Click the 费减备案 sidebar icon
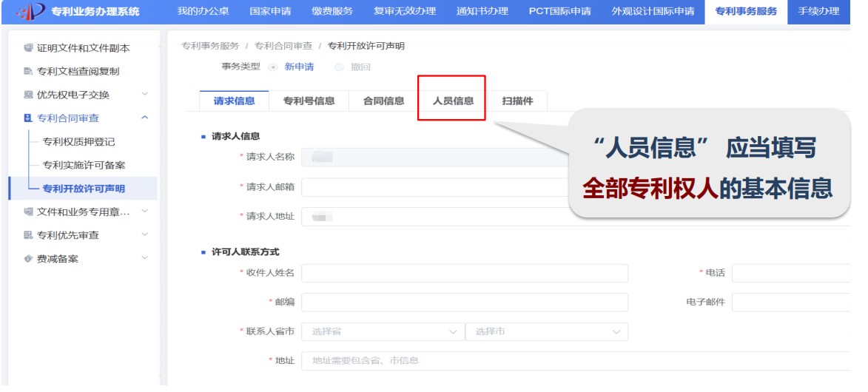This screenshot has height=392, width=868. (28, 259)
